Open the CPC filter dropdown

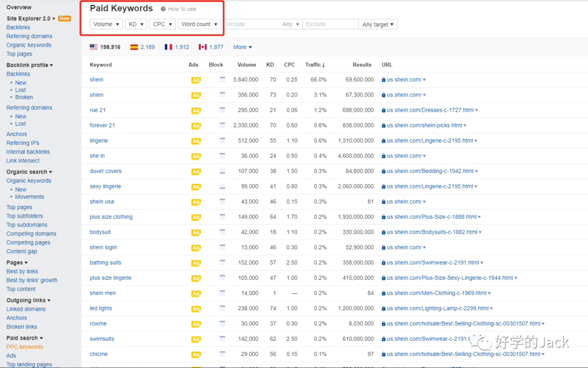pos(162,24)
